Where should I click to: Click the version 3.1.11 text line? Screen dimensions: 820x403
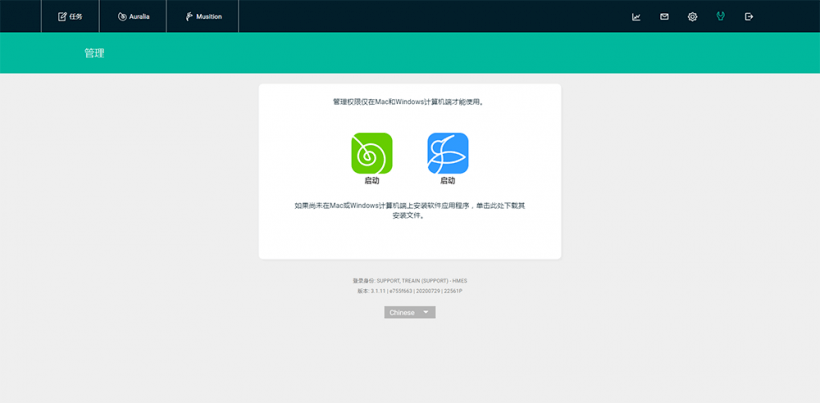[x=409, y=291]
